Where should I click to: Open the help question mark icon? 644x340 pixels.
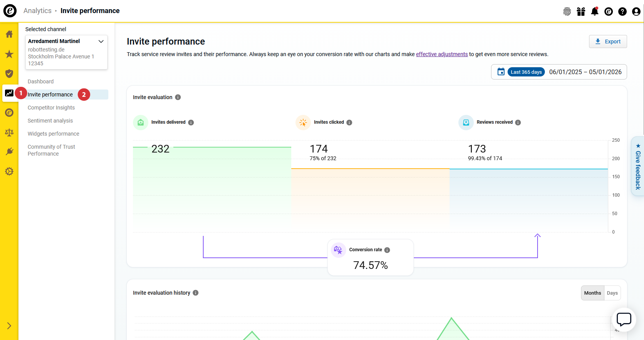[x=622, y=12]
